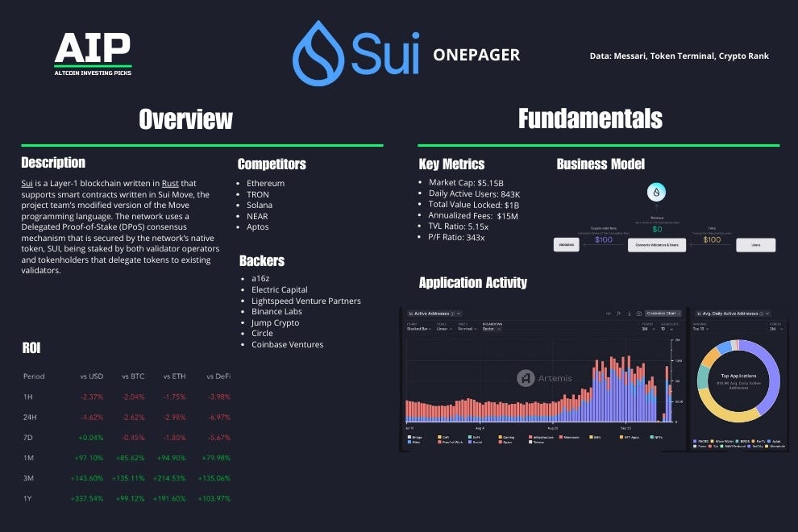The width and height of the screenshot is (798, 532).
Task: Click the Fundamentals section heading
Action: point(590,118)
